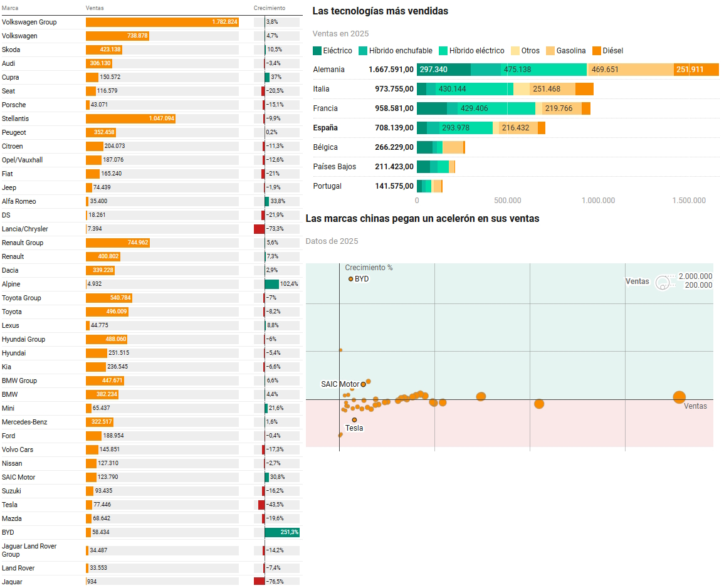The height and width of the screenshot is (588, 724).
Task: Select the Renault Group row label
Action: 23,243
